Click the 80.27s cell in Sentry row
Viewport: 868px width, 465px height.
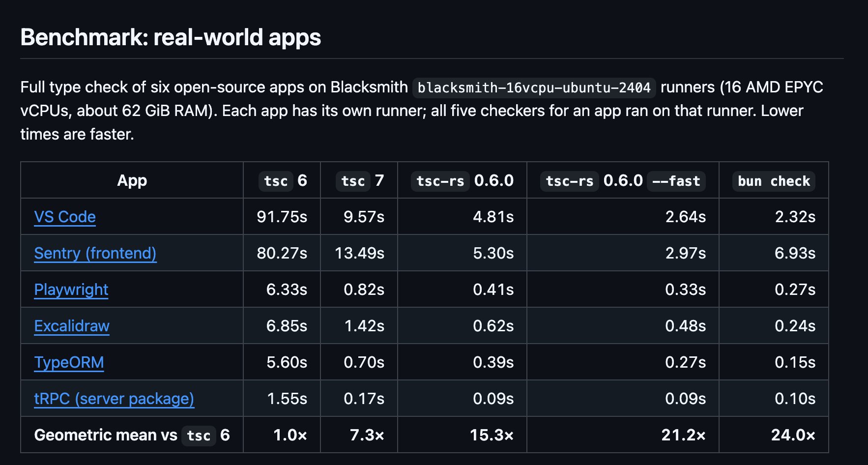pyautogui.click(x=282, y=253)
